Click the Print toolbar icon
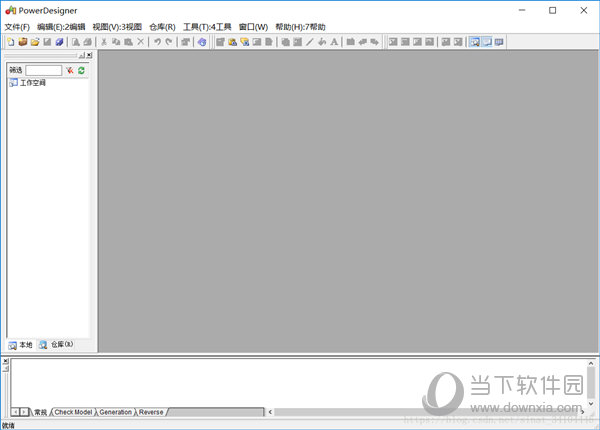This screenshot has height=430, width=600. [88, 42]
